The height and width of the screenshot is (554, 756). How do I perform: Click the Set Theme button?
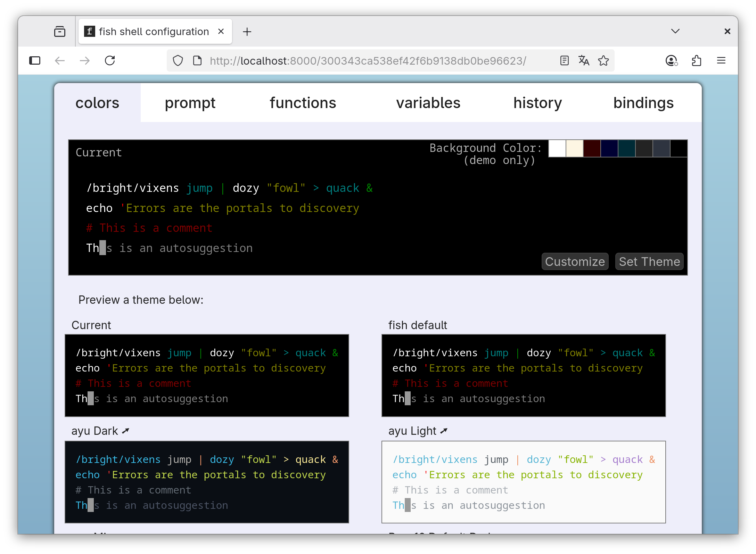coord(649,262)
